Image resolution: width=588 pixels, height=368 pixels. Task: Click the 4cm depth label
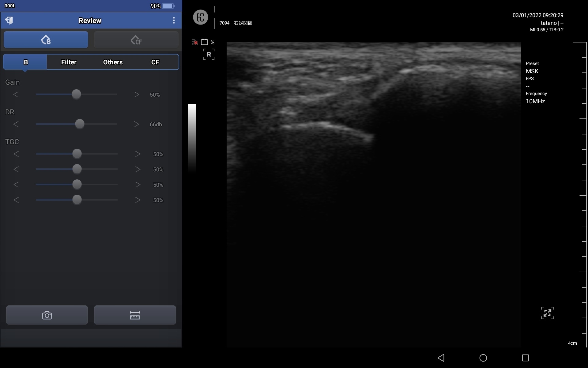572,343
